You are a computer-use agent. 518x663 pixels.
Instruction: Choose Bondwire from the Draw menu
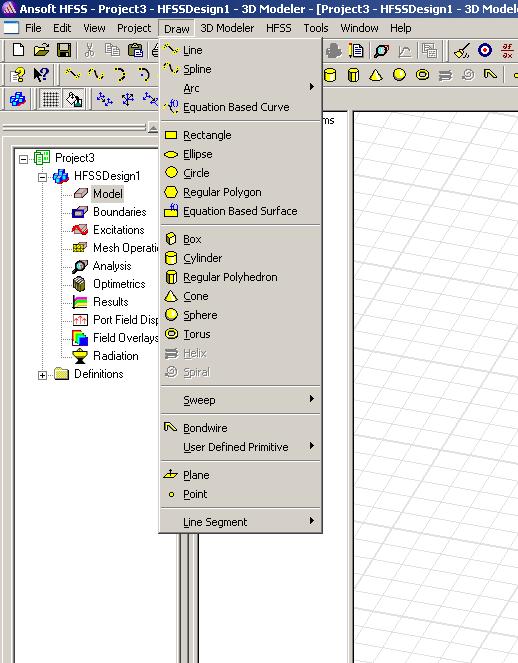click(x=240, y=428)
